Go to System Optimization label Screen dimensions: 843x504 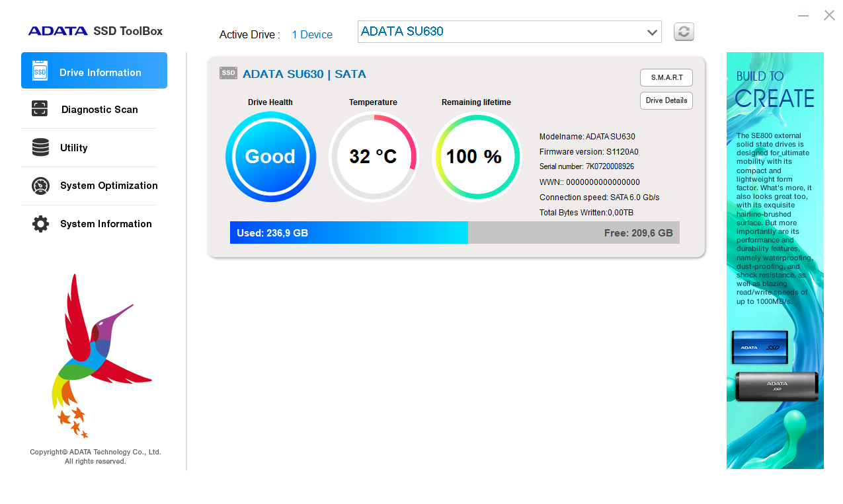pos(109,186)
